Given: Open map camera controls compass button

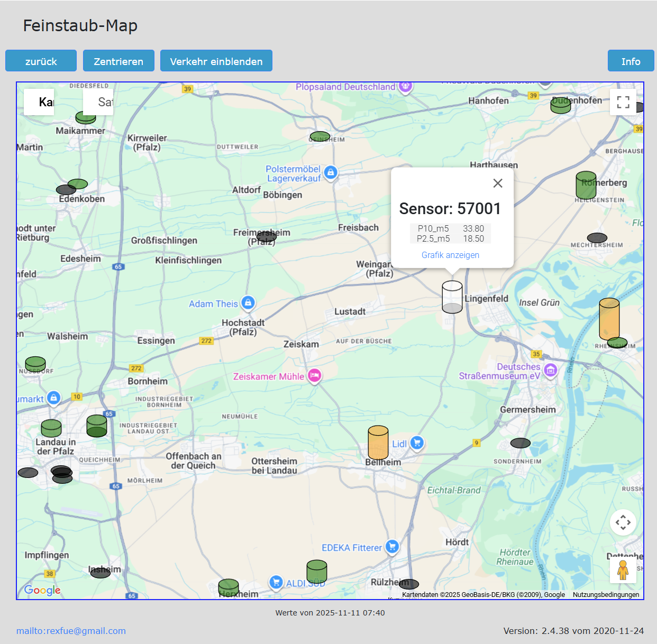Looking at the screenshot, I should click(x=623, y=522).
